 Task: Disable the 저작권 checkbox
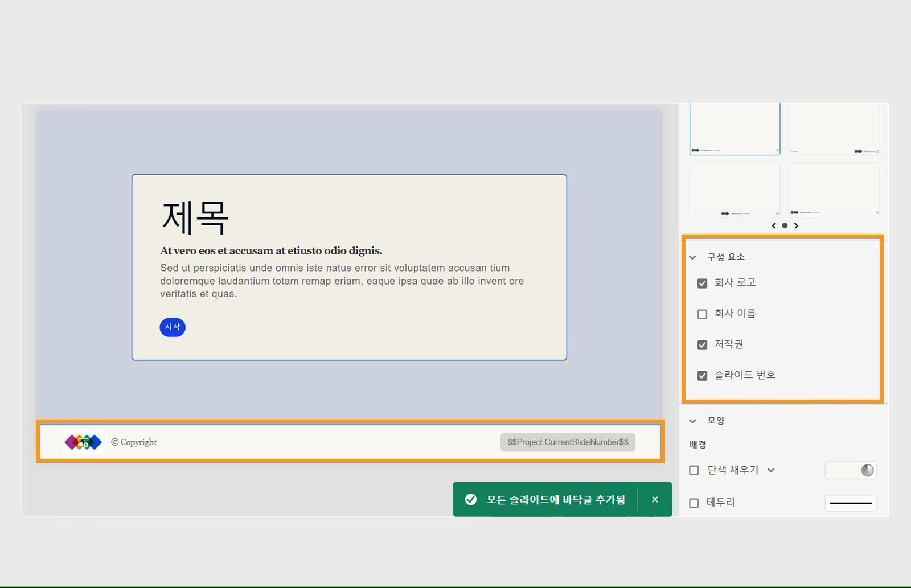tap(702, 344)
